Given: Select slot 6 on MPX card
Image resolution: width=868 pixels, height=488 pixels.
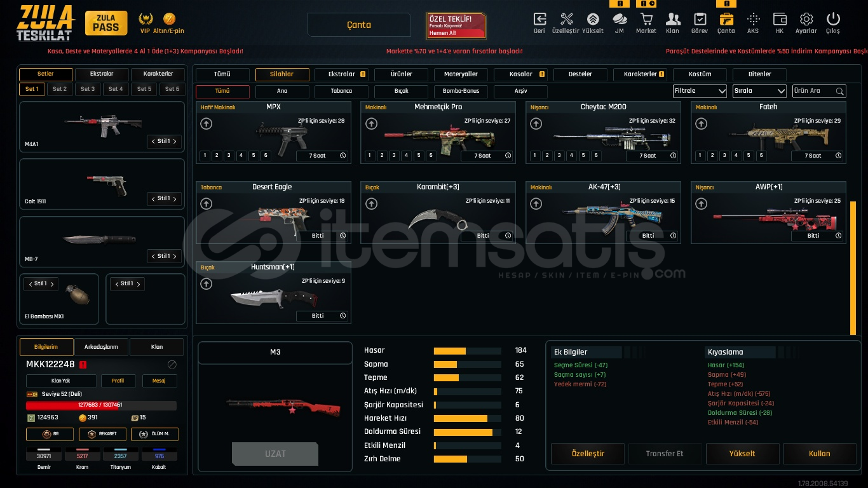Looking at the screenshot, I should coord(266,156).
